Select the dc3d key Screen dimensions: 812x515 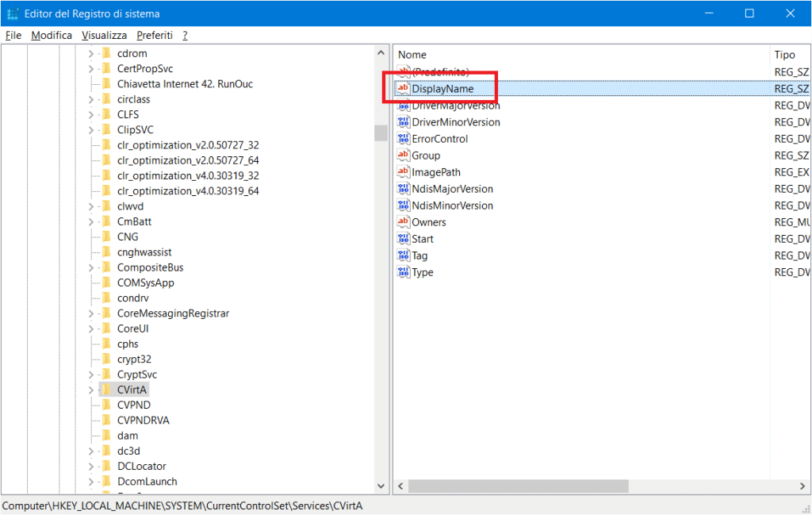click(128, 451)
